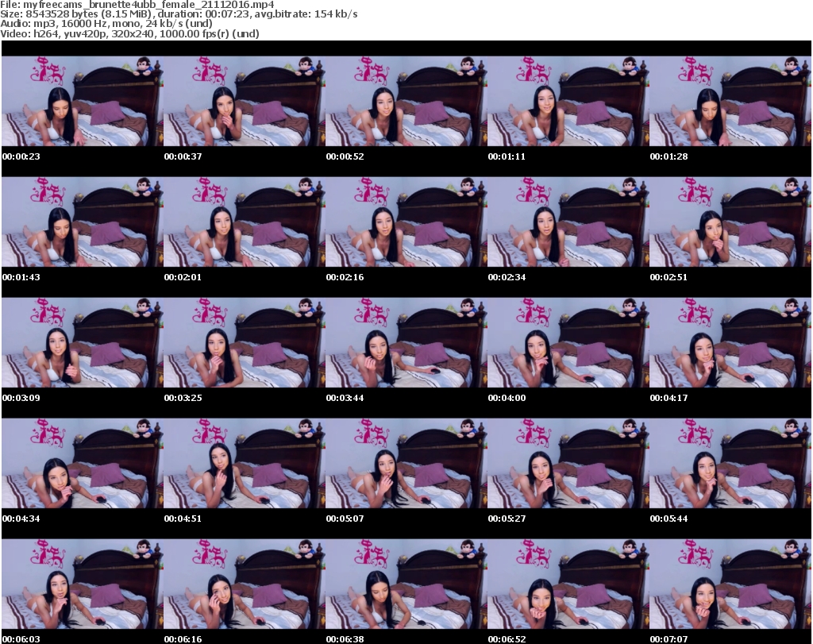Image resolution: width=813 pixels, height=644 pixels.
Task: Click the 00:03:44 caption
Action: 345,398
